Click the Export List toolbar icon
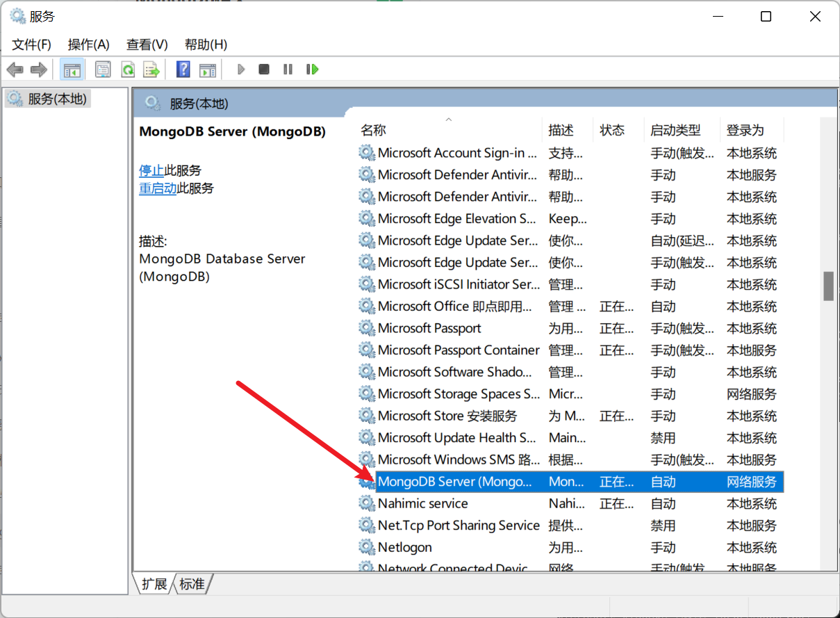 point(151,70)
